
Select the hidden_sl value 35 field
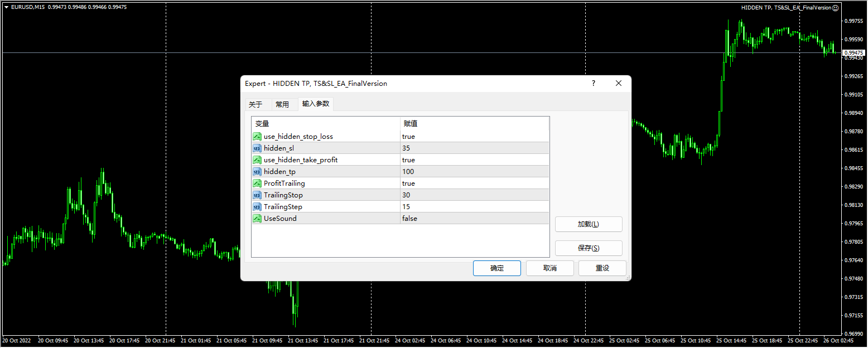click(x=474, y=148)
